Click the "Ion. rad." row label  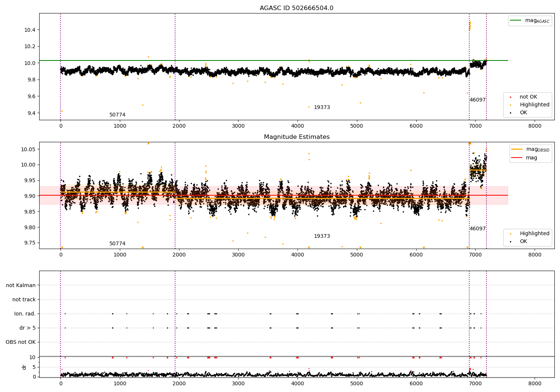25,314
